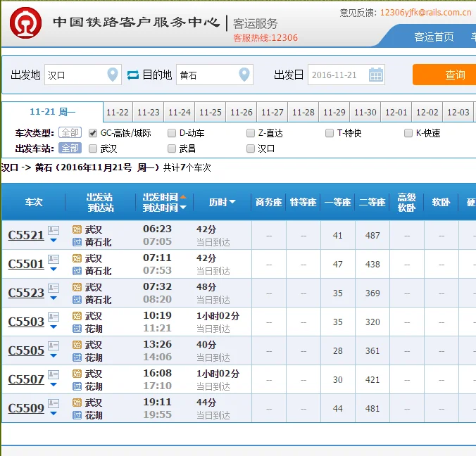
Task: Check the 武汉 departure station filter
Action: (93, 148)
